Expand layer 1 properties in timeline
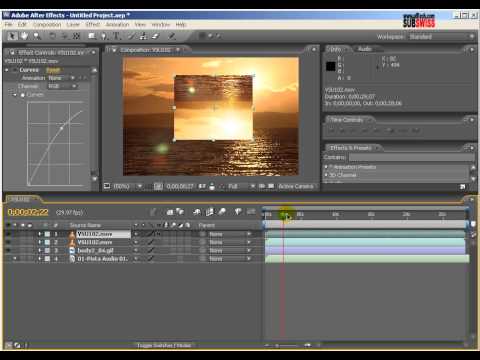Viewport: 480px width, 360px height. 40,234
